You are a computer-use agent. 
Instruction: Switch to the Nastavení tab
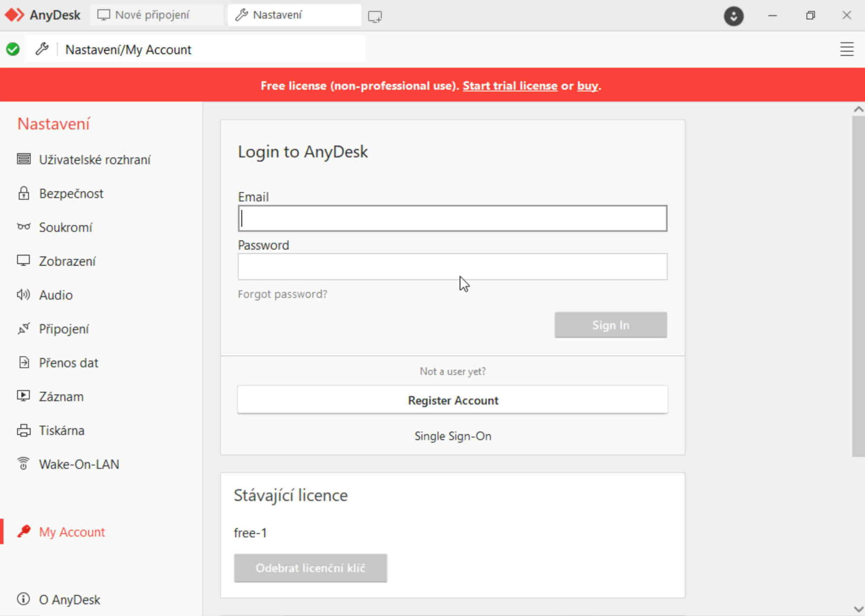[277, 15]
